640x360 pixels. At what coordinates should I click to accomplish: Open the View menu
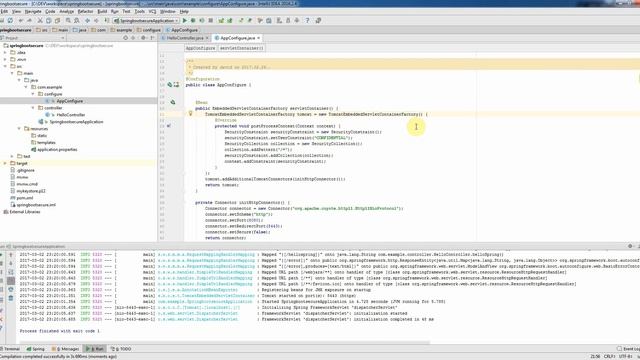click(x=16, y=11)
